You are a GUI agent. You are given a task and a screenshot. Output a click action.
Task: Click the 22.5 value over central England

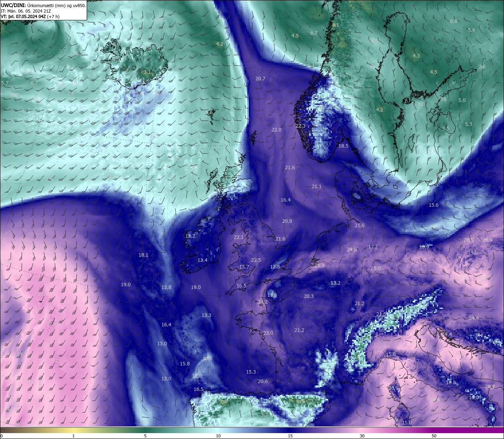tap(256, 260)
